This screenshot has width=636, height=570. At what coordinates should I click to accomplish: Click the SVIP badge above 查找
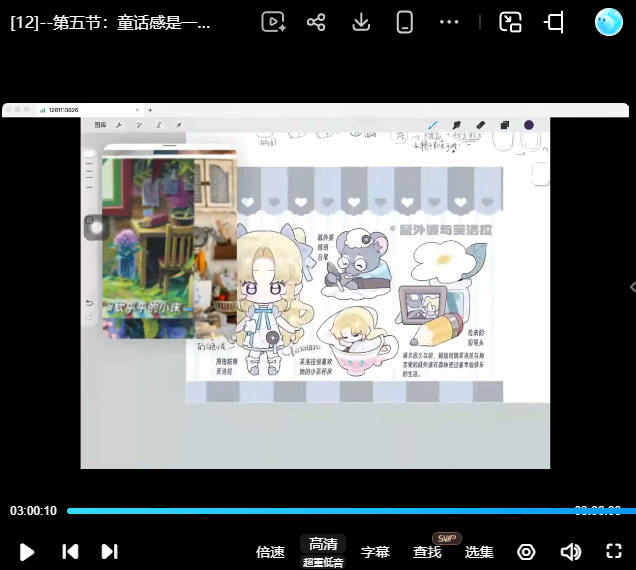[447, 538]
